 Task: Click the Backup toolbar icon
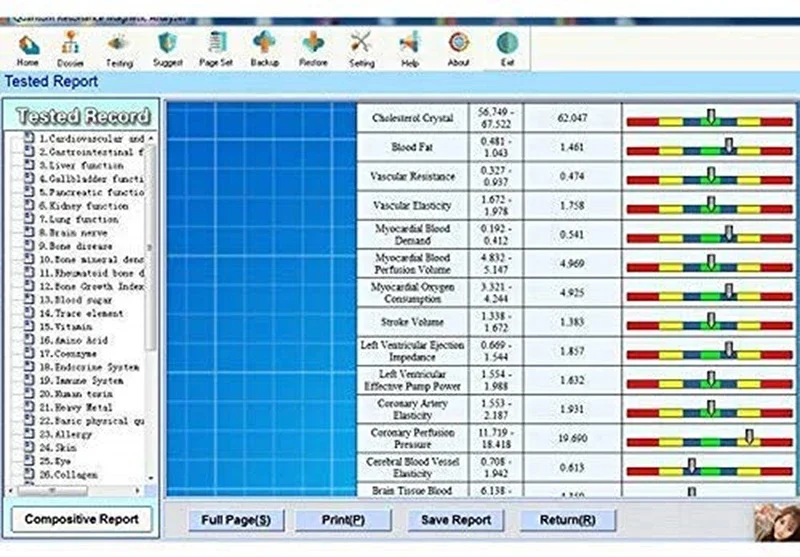pyautogui.click(x=264, y=49)
